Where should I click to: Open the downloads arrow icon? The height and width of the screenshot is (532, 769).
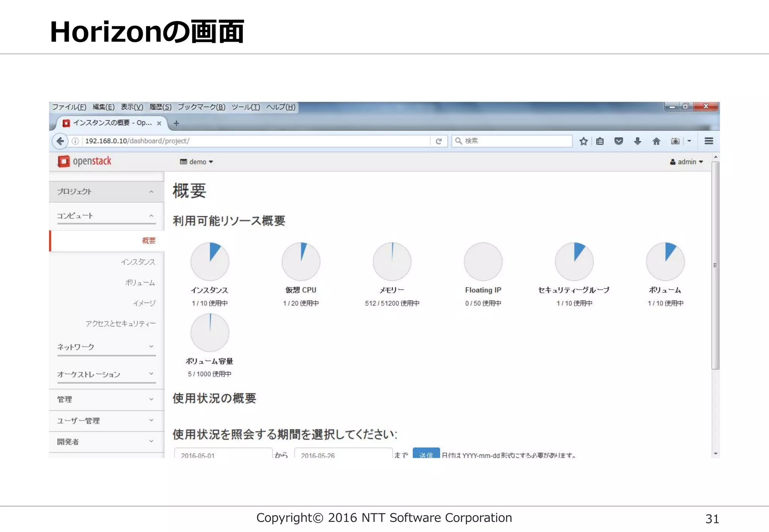[x=637, y=141]
